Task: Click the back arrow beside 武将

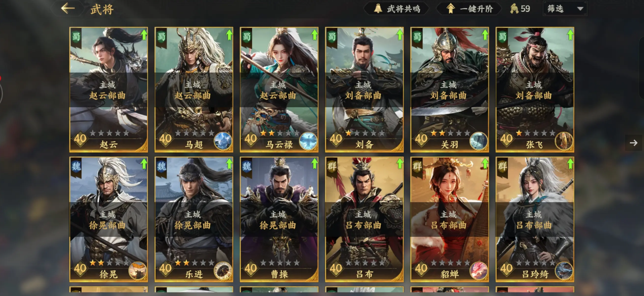Action: [68, 8]
